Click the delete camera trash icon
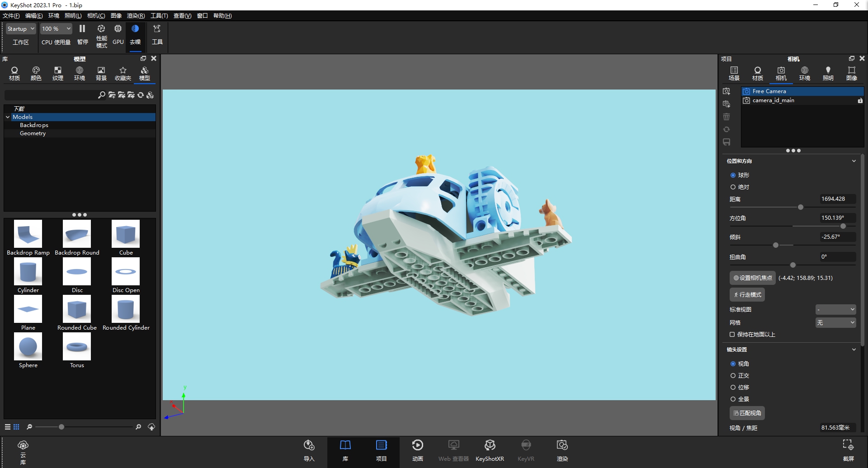This screenshot has height=468, width=868. tap(726, 117)
